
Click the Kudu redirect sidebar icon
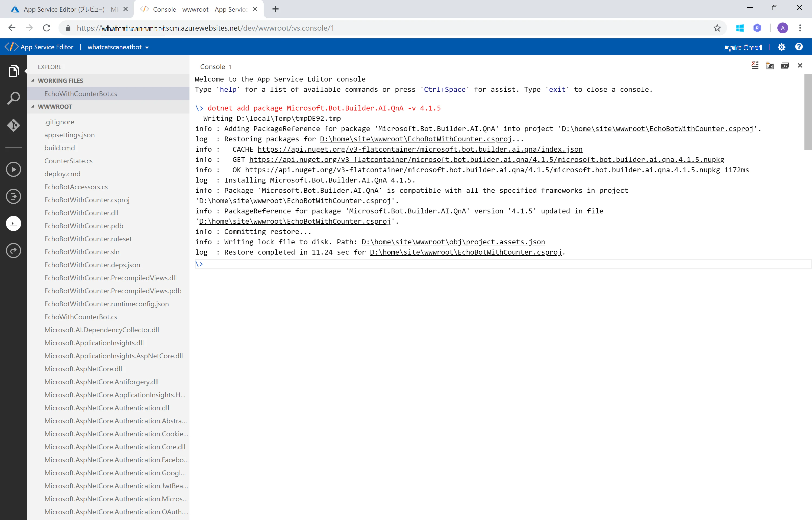coord(14,251)
